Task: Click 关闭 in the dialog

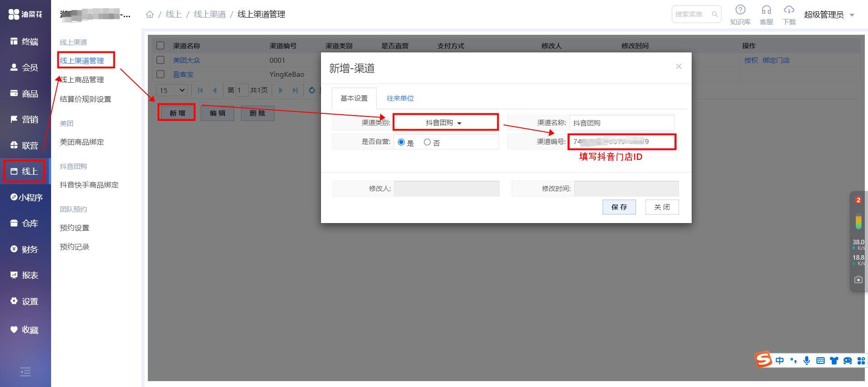Action: click(x=662, y=207)
